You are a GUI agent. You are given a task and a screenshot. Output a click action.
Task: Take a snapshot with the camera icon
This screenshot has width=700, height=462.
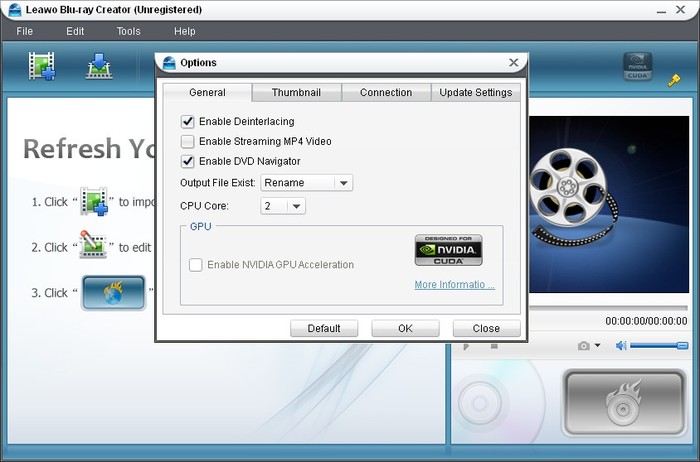pos(583,346)
